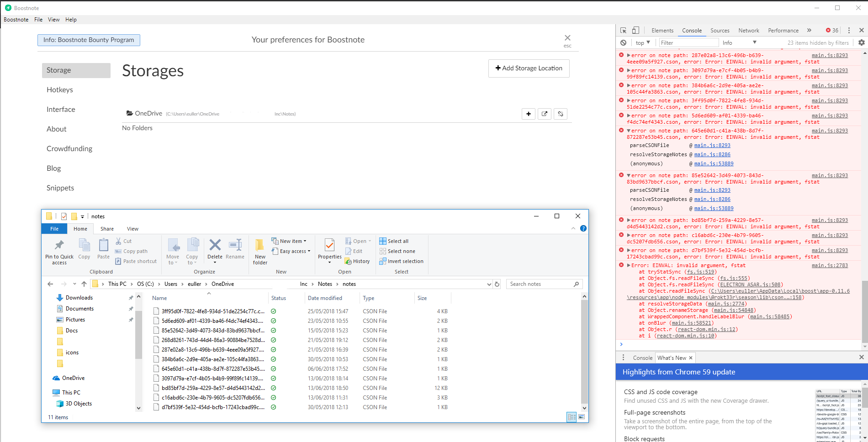Click Info: Boostnote Bounty Program button
The height and width of the screenshot is (442, 868).
89,40
